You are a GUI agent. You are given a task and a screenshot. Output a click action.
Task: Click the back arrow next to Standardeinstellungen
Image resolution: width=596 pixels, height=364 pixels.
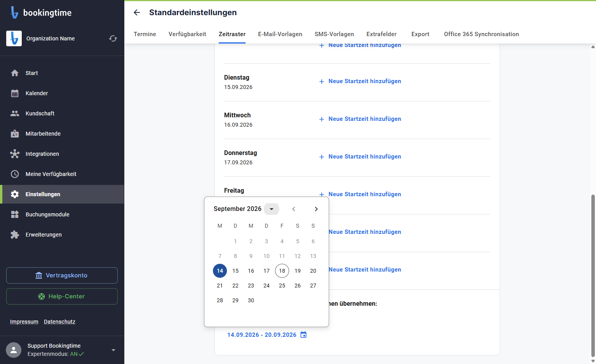[137, 12]
